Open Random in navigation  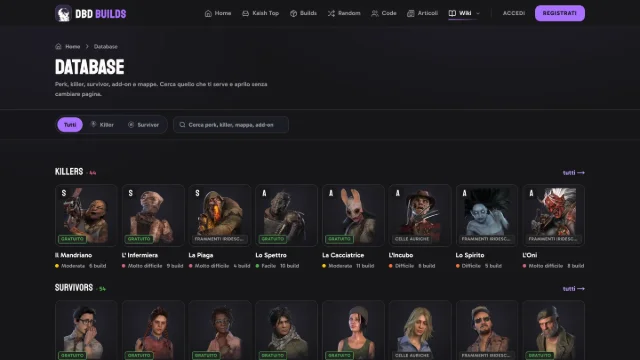(344, 13)
